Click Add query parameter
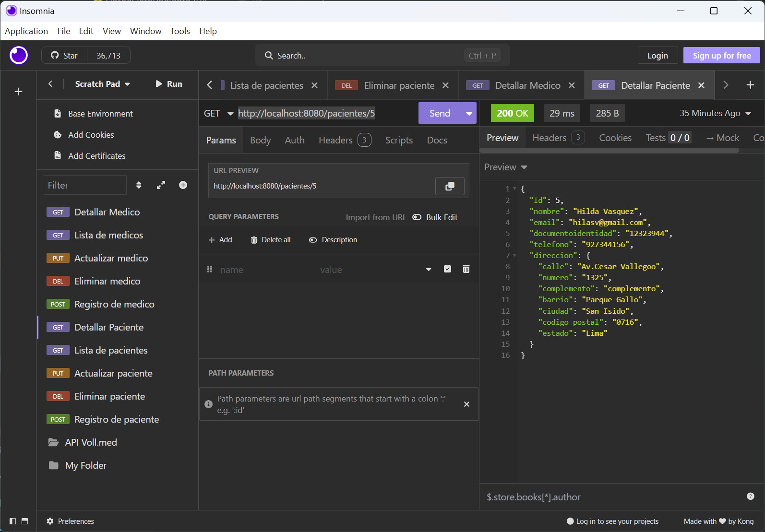765x532 pixels. click(220, 240)
